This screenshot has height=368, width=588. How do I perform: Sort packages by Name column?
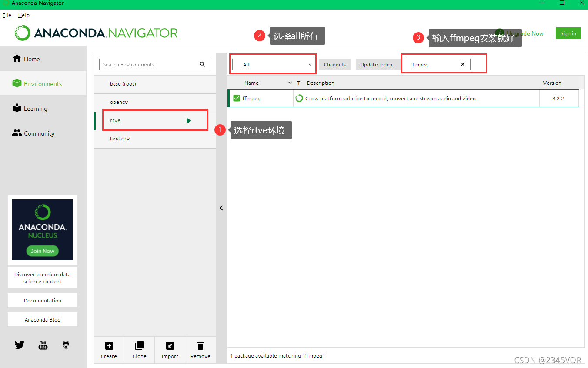251,83
